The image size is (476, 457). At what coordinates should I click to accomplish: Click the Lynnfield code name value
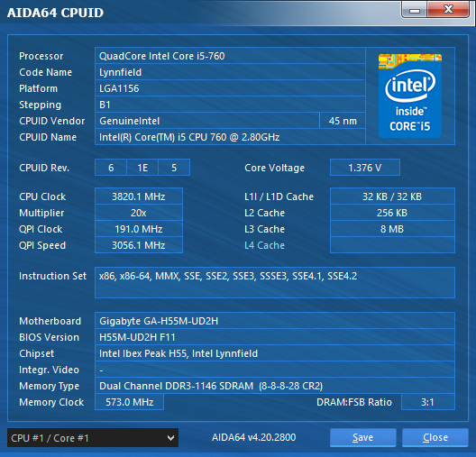pyautogui.click(x=230, y=72)
